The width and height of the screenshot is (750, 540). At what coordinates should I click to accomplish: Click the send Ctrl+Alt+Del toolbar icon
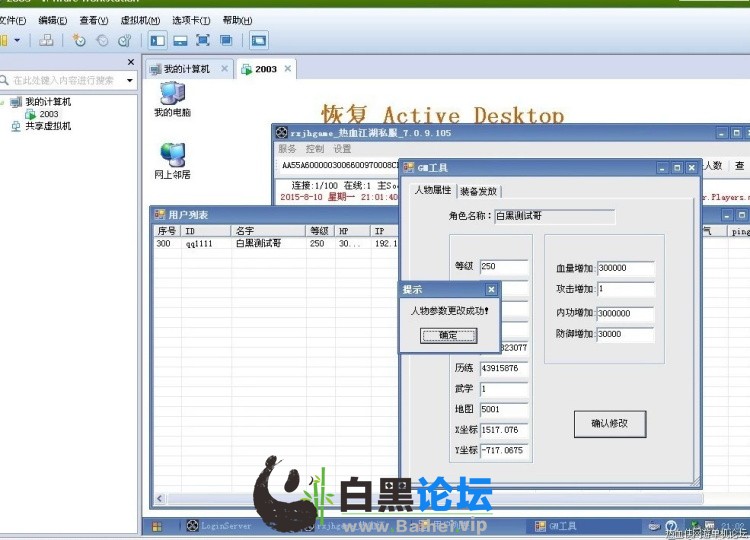[46, 41]
